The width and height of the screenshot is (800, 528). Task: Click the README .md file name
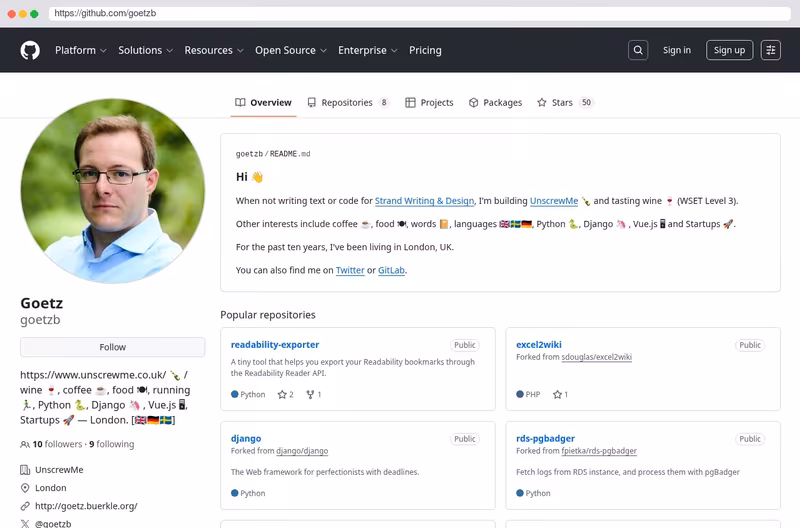290,154
